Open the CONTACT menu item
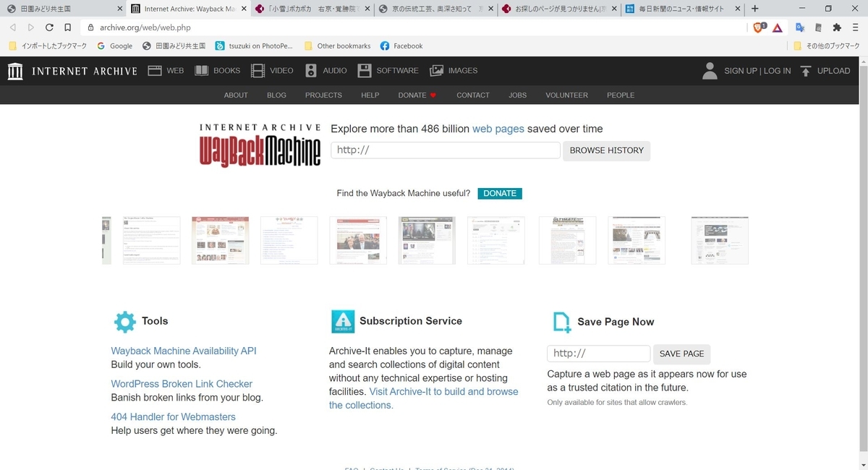The image size is (868, 470). [473, 95]
